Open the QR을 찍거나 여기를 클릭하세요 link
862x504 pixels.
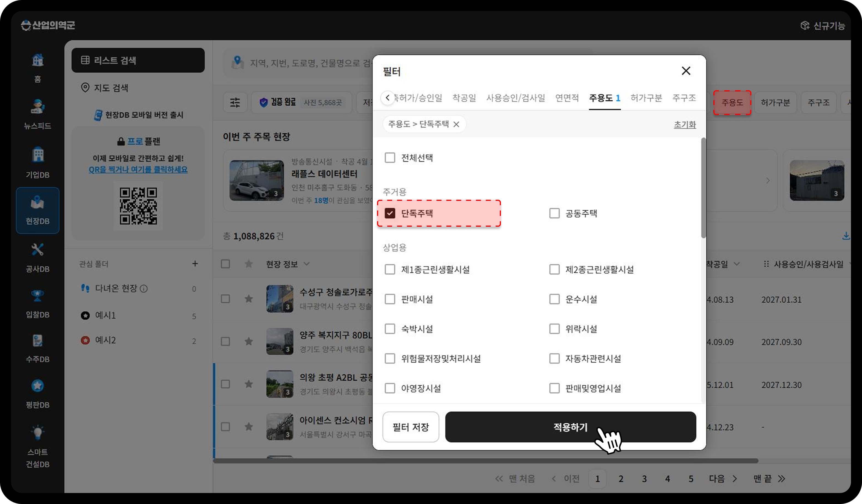[x=138, y=169]
